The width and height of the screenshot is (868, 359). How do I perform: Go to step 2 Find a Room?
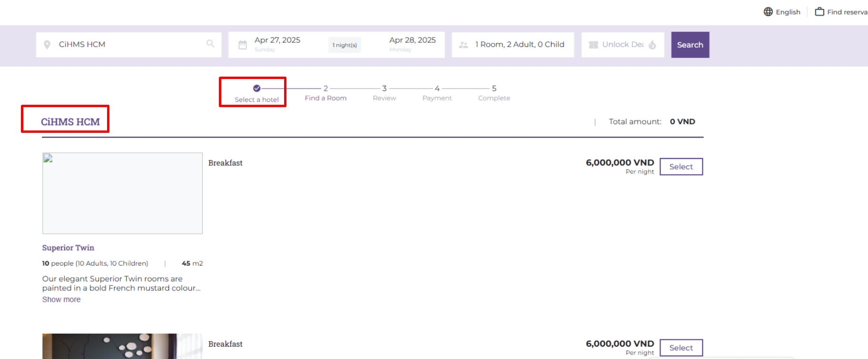325,93
